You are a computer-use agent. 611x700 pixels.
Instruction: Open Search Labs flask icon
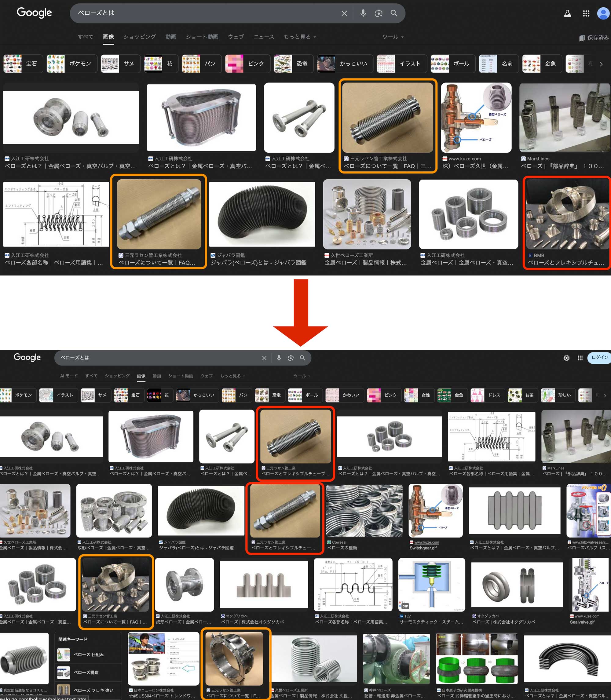coord(567,14)
